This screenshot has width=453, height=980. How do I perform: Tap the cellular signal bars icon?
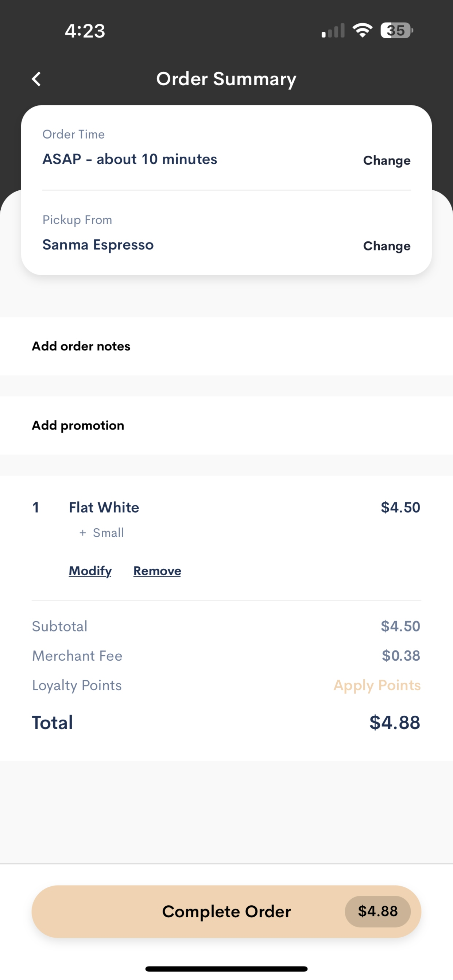click(333, 30)
